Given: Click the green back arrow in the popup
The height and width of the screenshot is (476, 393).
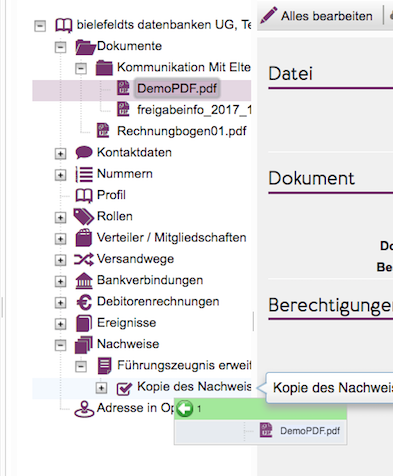Looking at the screenshot, I should [185, 408].
